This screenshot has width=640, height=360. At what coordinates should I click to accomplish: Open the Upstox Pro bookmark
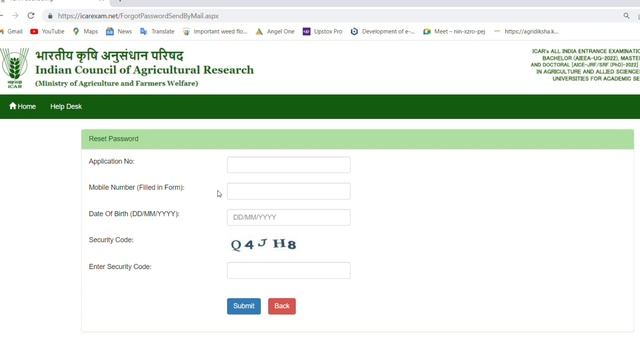click(x=322, y=31)
